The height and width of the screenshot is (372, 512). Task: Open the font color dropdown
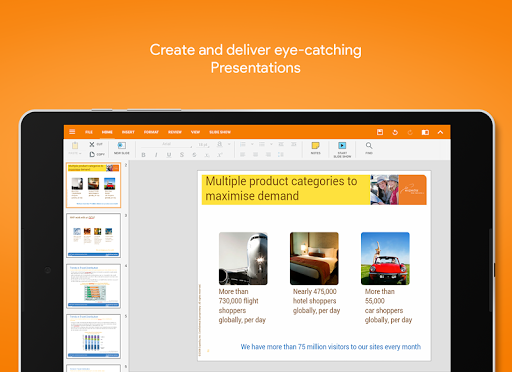click(229, 144)
